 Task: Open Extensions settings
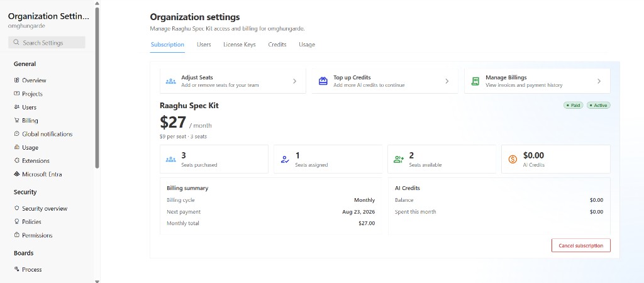(x=36, y=160)
